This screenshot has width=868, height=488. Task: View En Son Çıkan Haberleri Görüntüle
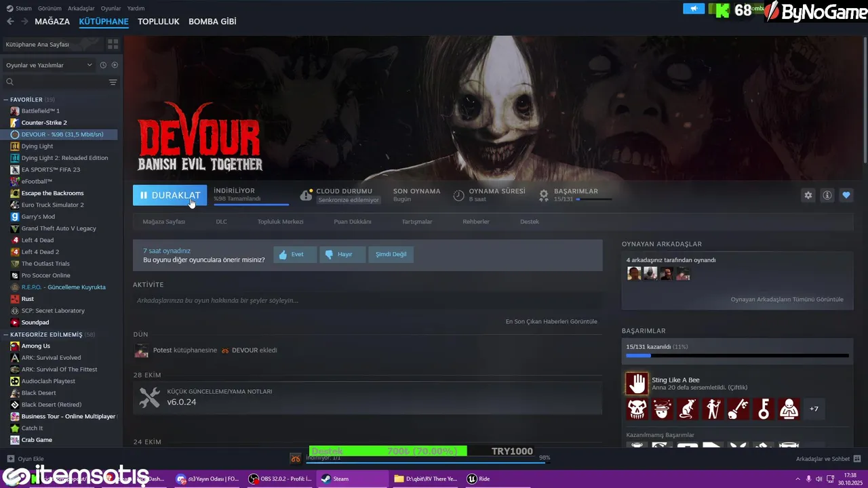(x=551, y=321)
